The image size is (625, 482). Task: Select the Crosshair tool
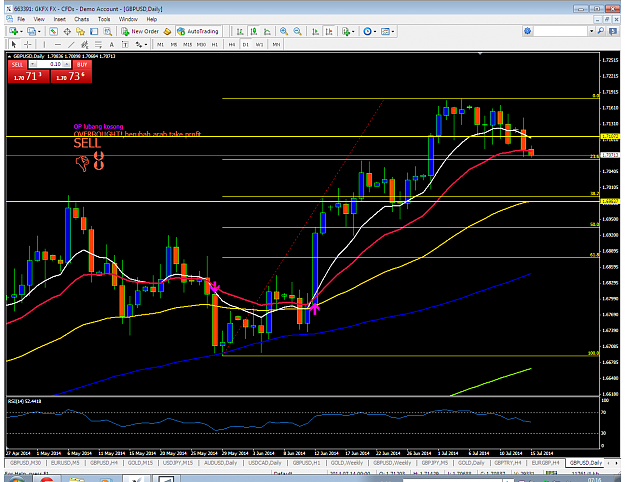[28, 44]
